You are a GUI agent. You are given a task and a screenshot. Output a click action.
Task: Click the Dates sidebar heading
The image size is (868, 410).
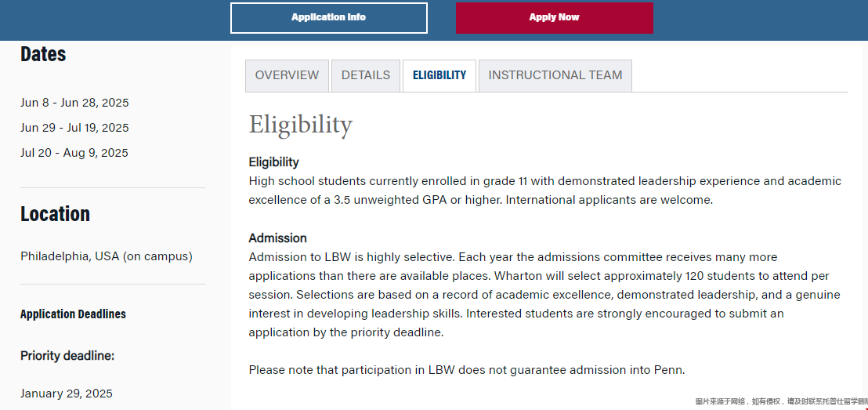[43, 54]
